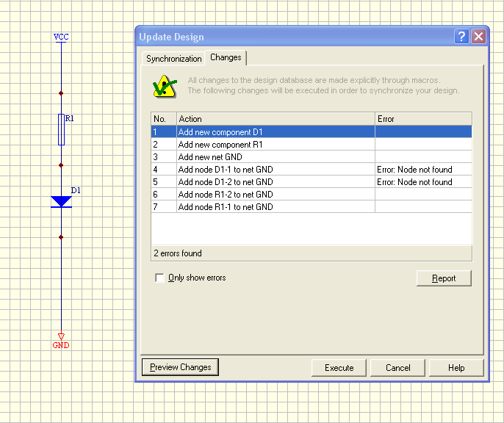Enable Only show errors checkbox
Viewport: 504px width, 423px height.
[x=159, y=278]
